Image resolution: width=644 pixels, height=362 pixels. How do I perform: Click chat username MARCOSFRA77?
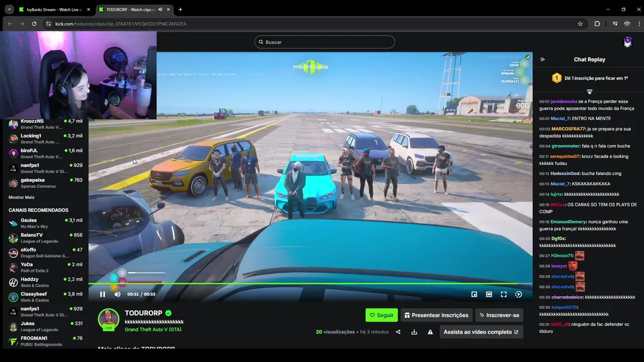click(x=569, y=129)
